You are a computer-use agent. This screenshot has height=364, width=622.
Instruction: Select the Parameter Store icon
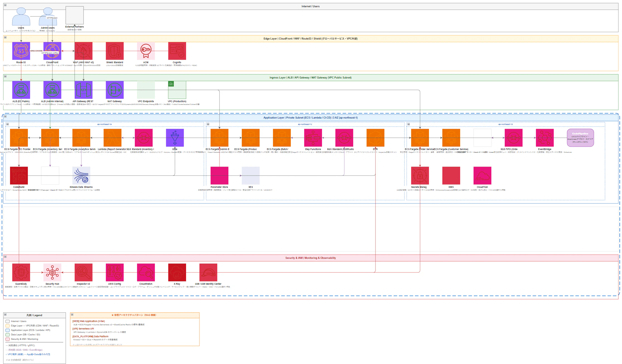pos(219,176)
